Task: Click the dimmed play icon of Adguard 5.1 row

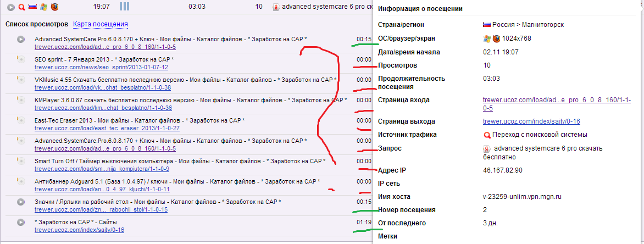Action: tap(20, 181)
